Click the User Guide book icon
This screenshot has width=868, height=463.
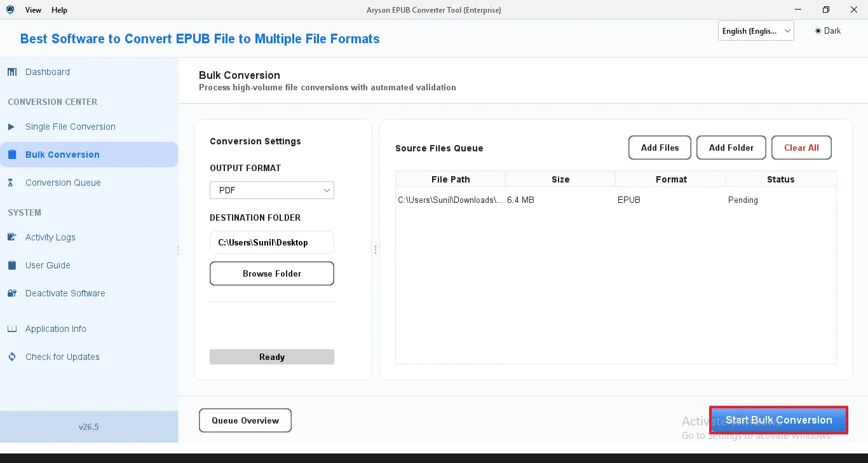pos(12,265)
